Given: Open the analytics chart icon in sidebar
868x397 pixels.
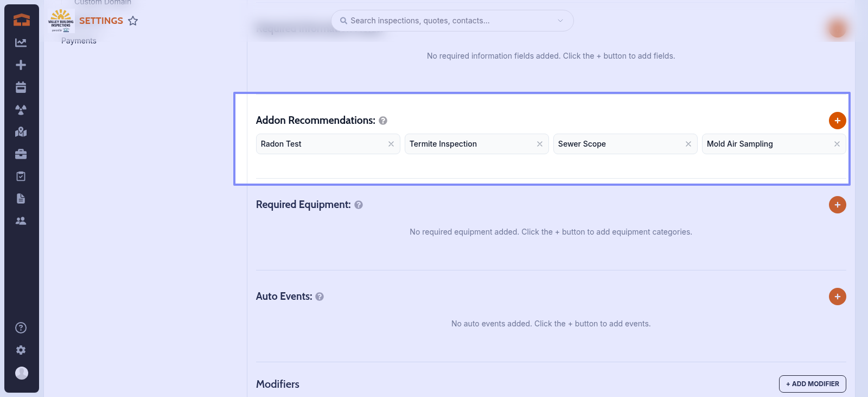Looking at the screenshot, I should (x=21, y=42).
